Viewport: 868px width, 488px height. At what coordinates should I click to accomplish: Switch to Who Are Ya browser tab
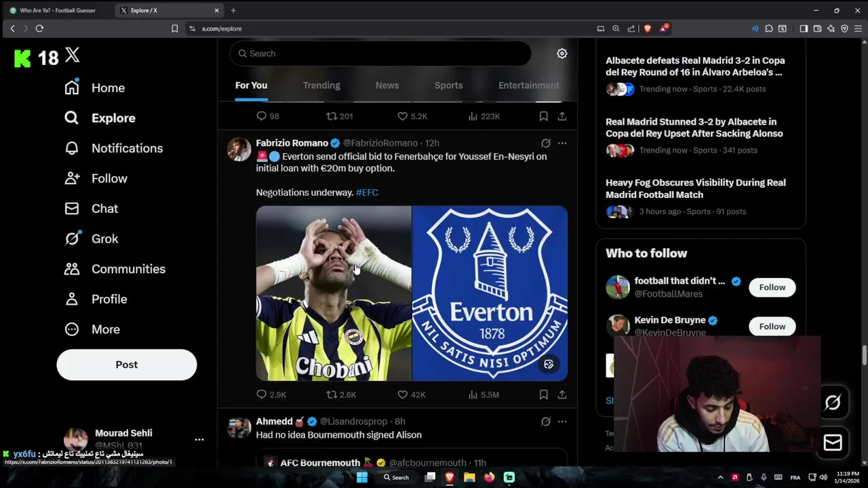[x=57, y=10]
